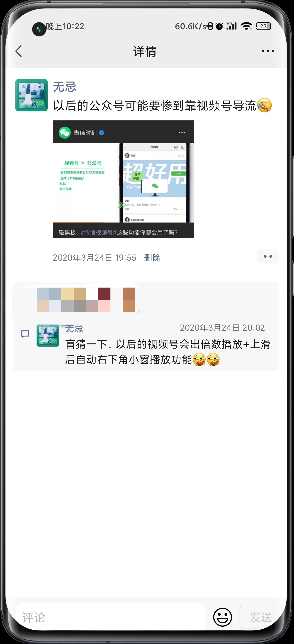Open 无忌's avatar in the comment
Screen dimensions: 294x644
[48, 336]
